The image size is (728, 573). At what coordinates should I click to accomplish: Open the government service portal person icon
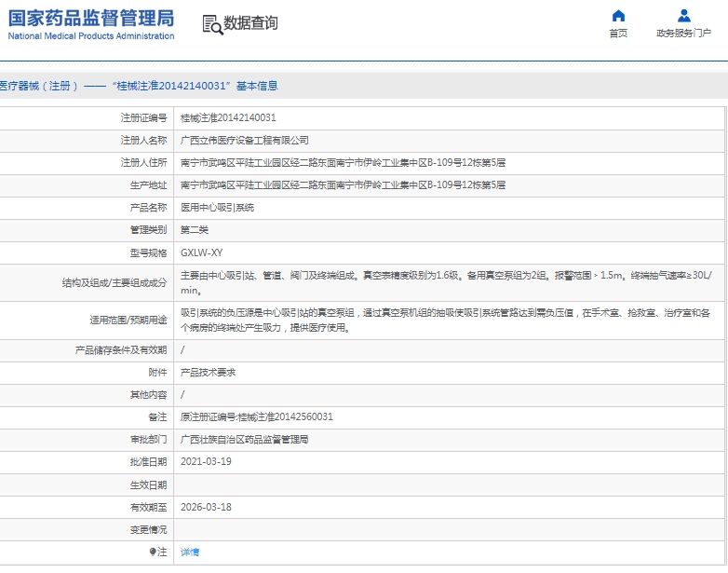tap(684, 16)
